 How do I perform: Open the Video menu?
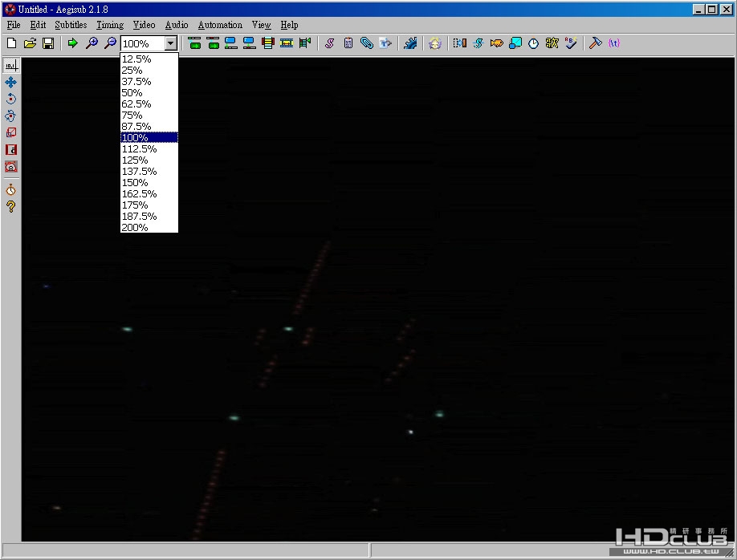coord(144,25)
